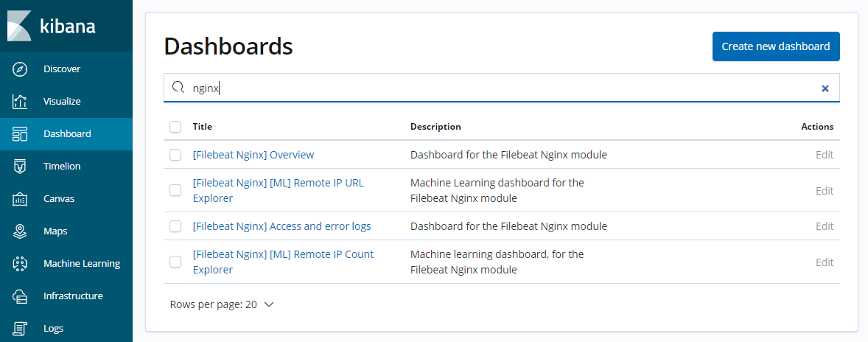Click the Description column header
This screenshot has width=868, height=342.
click(x=435, y=127)
